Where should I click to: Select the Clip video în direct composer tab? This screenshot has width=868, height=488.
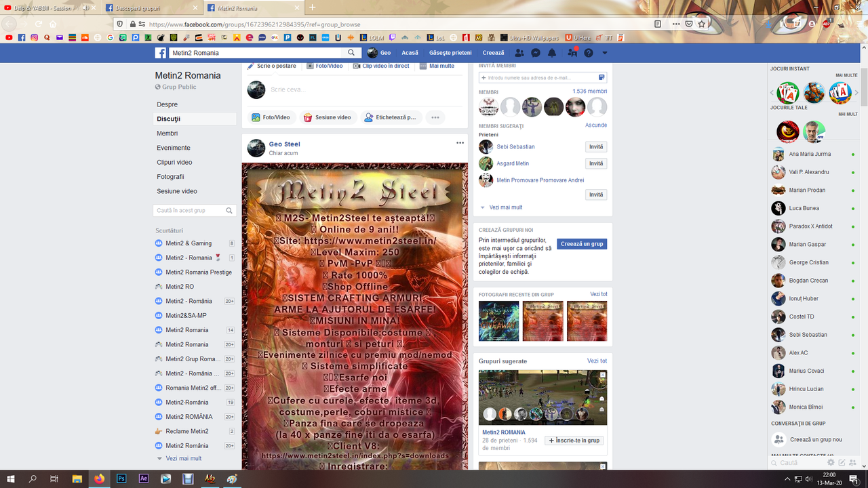point(381,66)
